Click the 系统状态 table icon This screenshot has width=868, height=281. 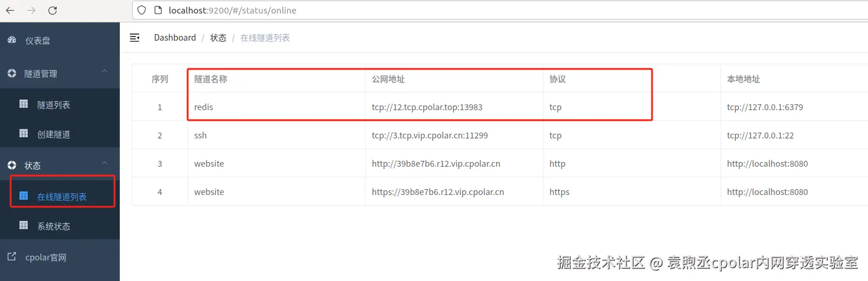24,225
